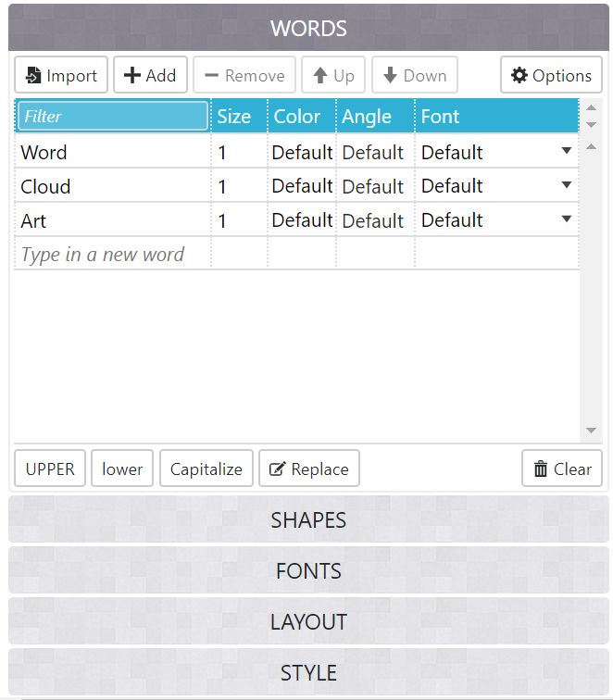The height and width of the screenshot is (700, 613).
Task: Clear all words with trash button
Action: click(x=562, y=469)
